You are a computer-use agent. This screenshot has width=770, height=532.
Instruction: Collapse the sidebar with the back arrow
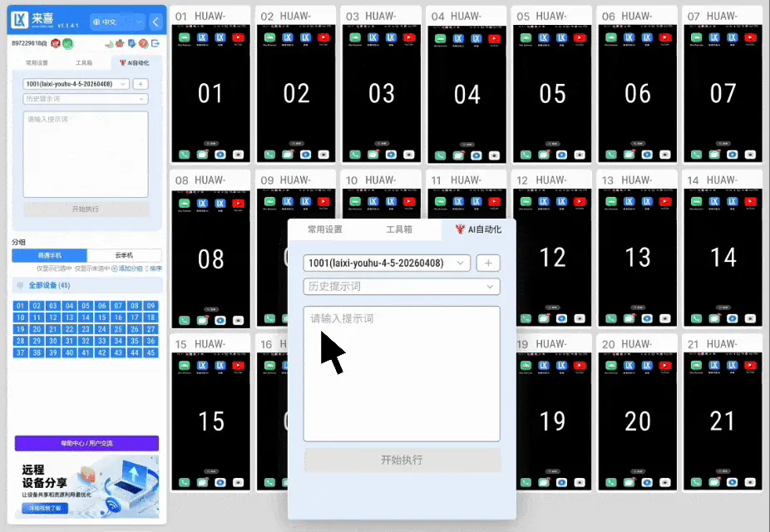(x=155, y=22)
